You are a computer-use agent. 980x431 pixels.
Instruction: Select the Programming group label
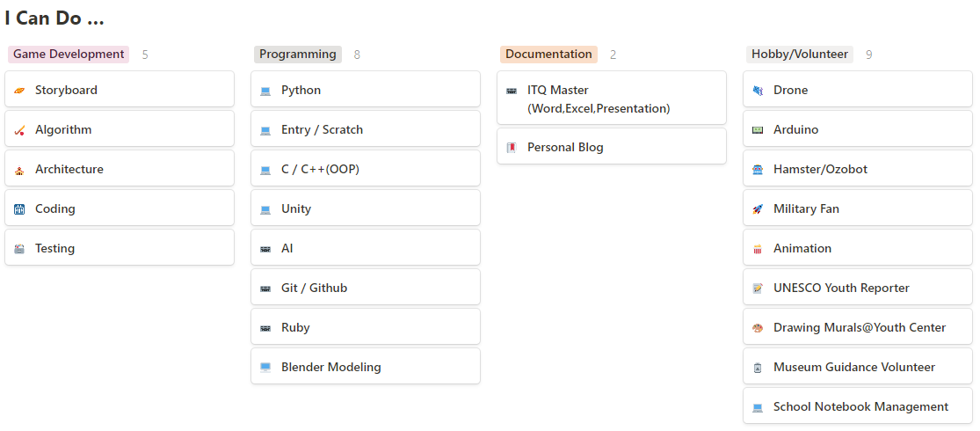tap(297, 55)
